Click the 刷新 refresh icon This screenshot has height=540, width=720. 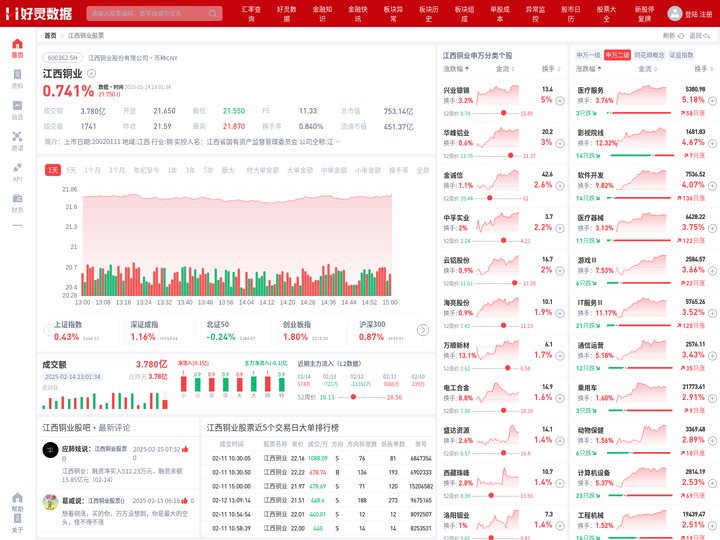[681, 35]
